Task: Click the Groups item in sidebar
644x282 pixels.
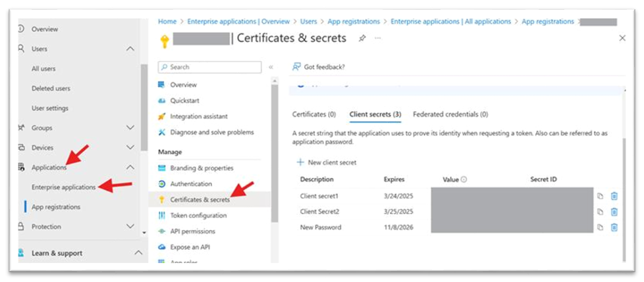Action: click(x=41, y=128)
